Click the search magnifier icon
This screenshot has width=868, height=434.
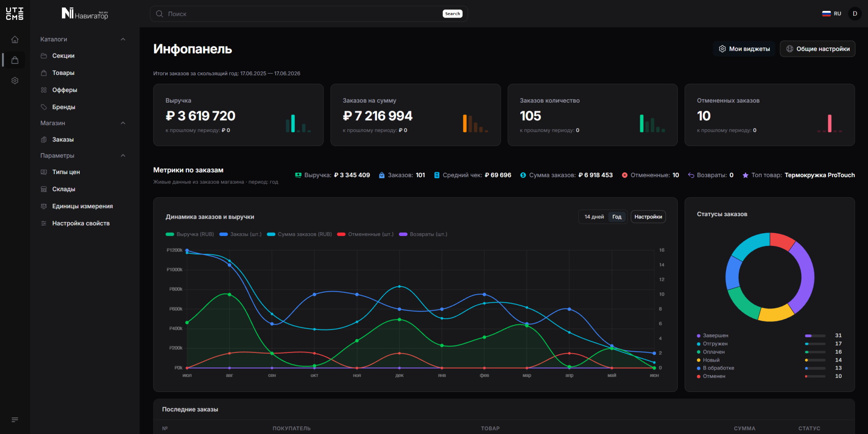(x=160, y=14)
